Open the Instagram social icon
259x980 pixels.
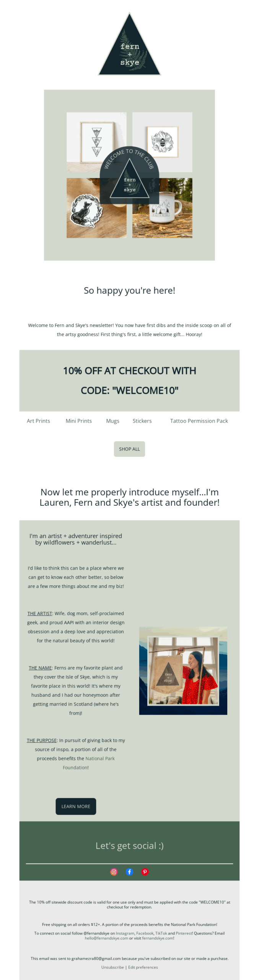tap(114, 872)
